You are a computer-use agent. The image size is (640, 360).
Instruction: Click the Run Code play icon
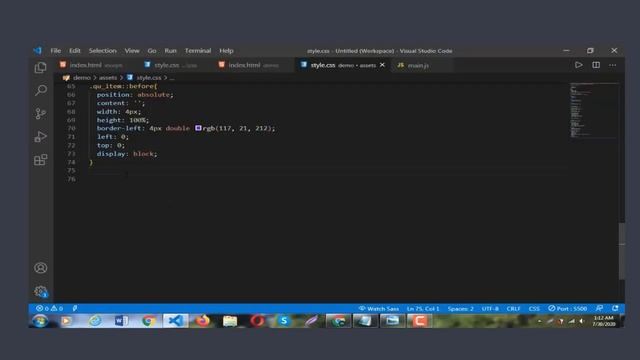578,65
